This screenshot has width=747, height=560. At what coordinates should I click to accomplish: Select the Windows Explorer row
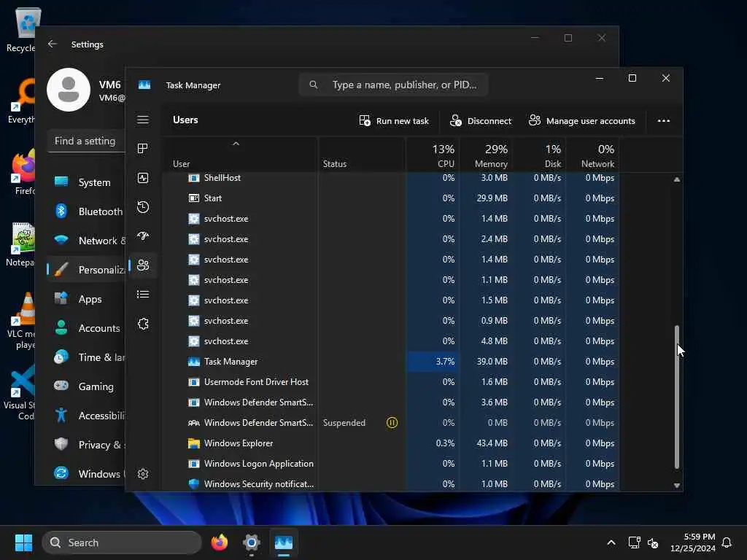(x=391, y=443)
